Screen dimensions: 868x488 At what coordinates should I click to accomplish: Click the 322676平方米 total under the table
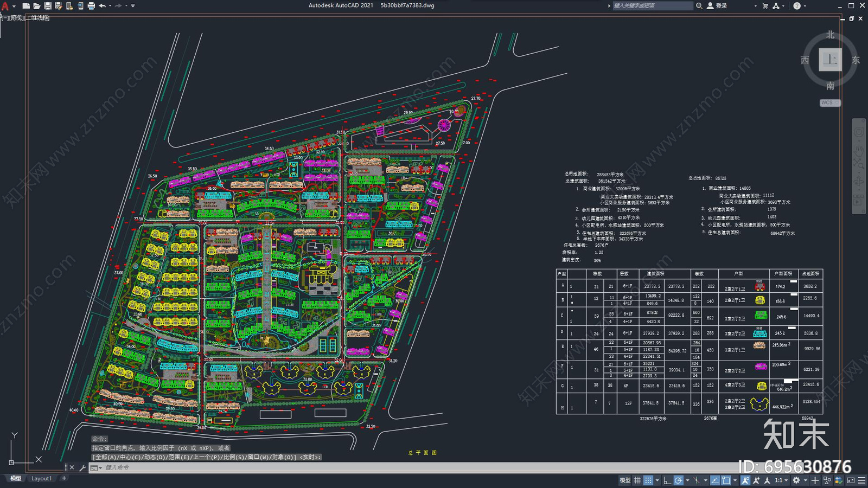click(x=653, y=419)
